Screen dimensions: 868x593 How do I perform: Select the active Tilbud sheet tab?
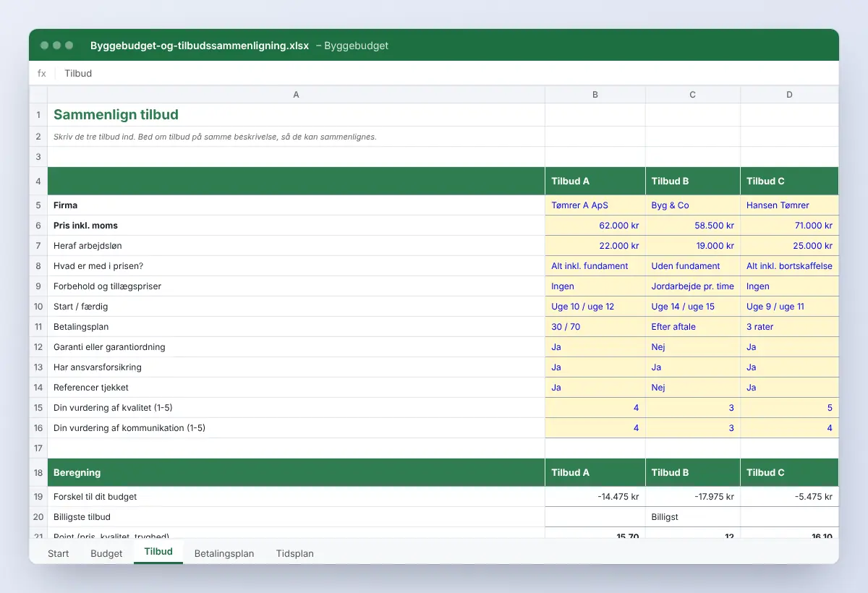(158, 552)
